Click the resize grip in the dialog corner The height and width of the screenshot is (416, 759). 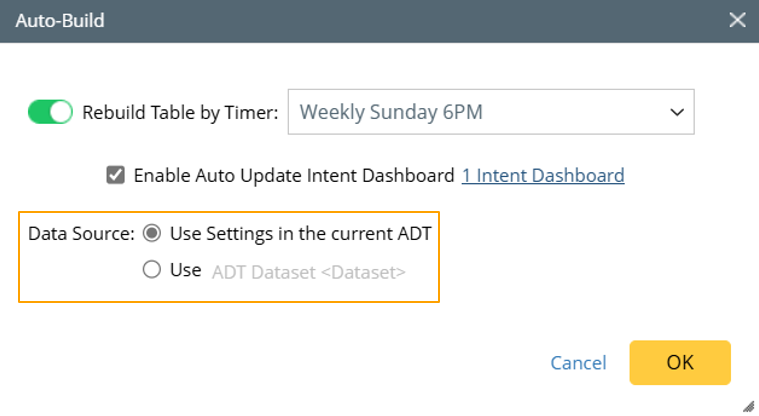point(749,406)
